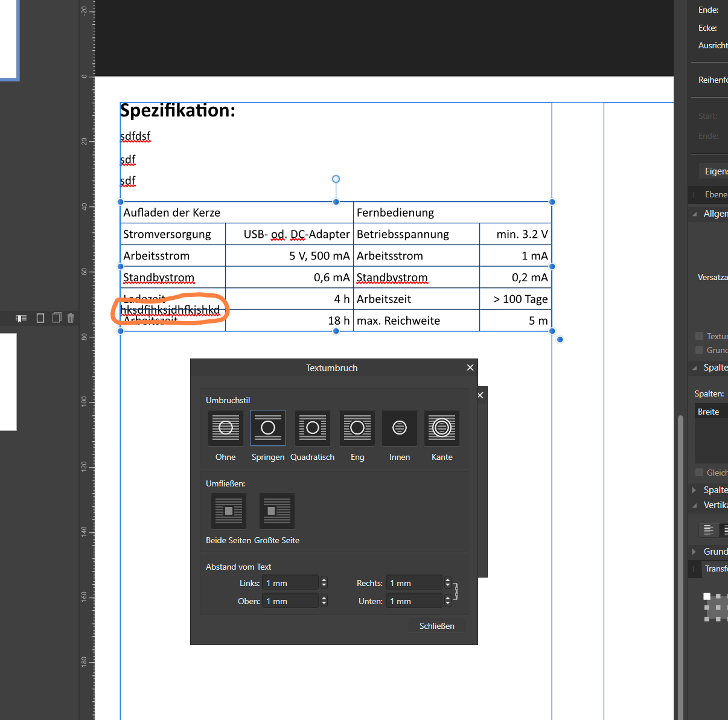Decrease the Unten distance with down arrow
728x720 pixels.
click(x=448, y=604)
